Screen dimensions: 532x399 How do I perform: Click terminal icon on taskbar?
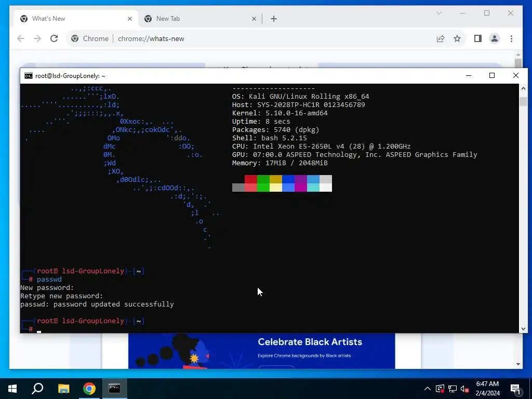(114, 389)
